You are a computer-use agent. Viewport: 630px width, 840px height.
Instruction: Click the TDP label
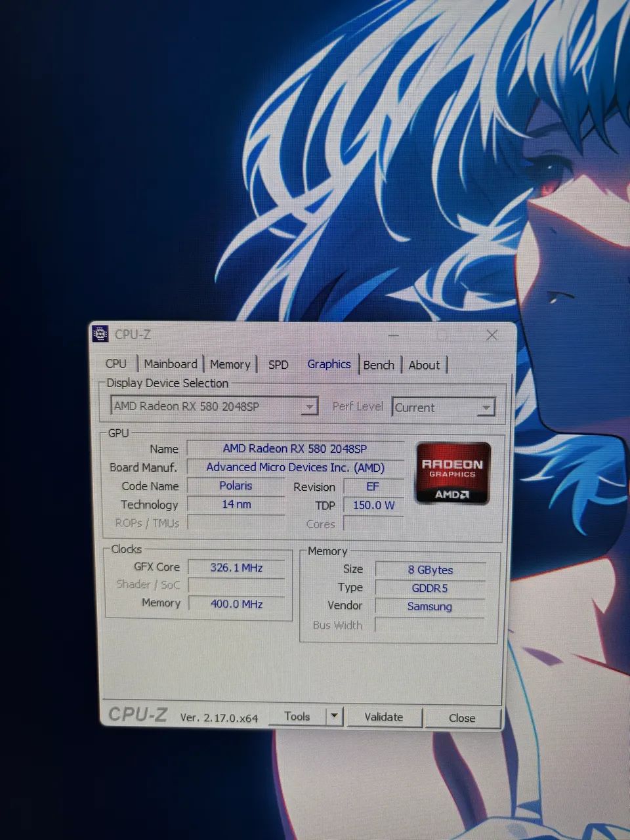point(325,506)
